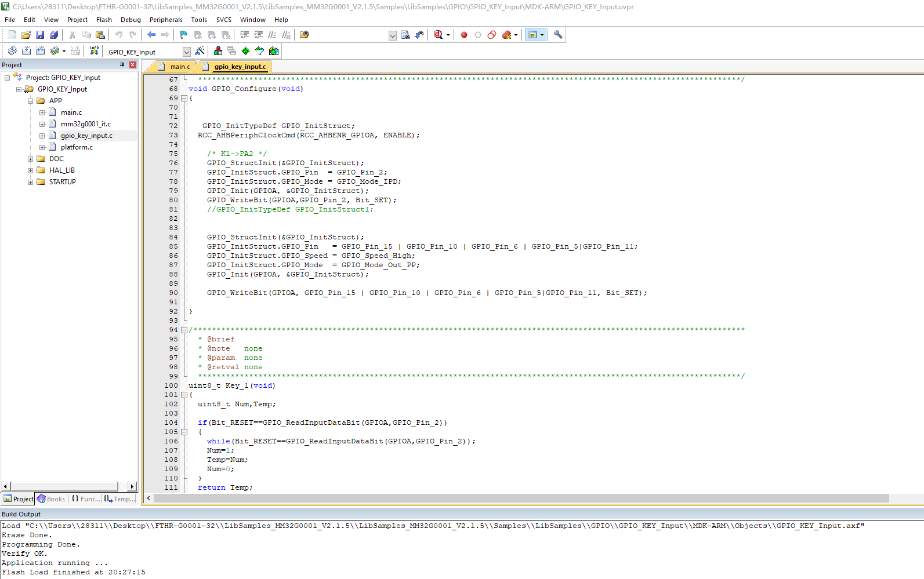
Task: Collapse the APP folder in project tree
Action: click(30, 101)
